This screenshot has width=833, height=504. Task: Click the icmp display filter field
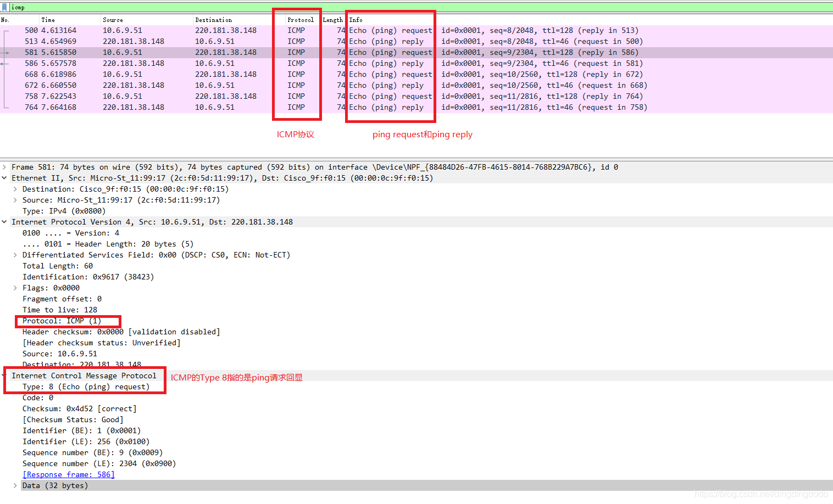coord(421,7)
